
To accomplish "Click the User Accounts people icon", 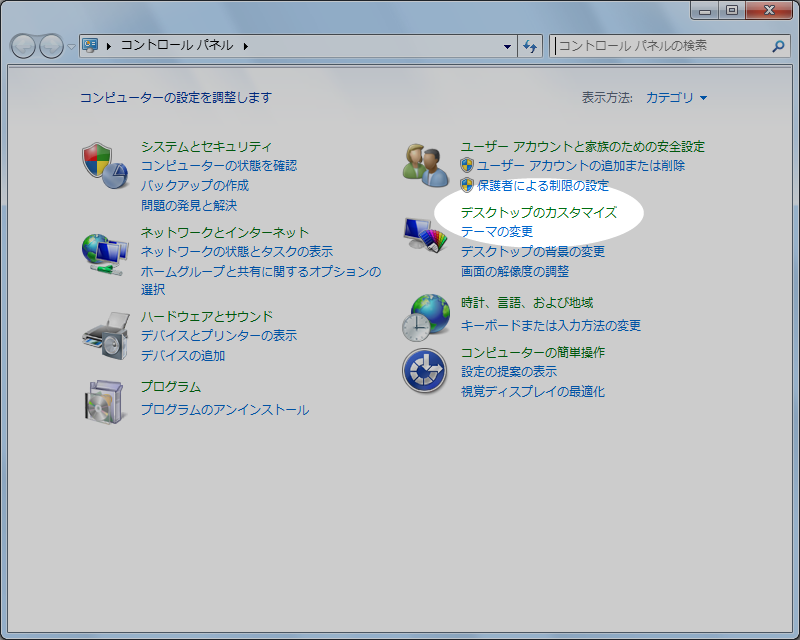I will [x=426, y=165].
